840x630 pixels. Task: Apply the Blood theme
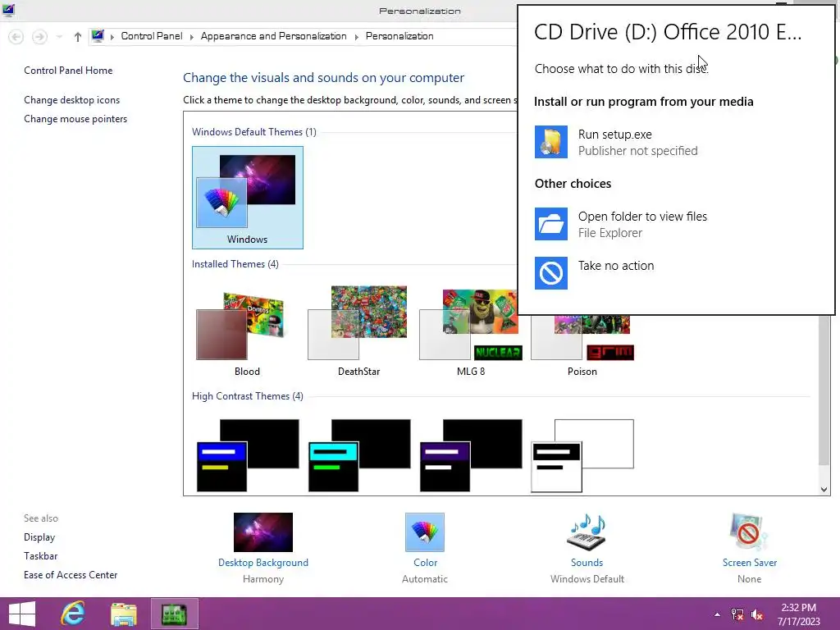247,331
